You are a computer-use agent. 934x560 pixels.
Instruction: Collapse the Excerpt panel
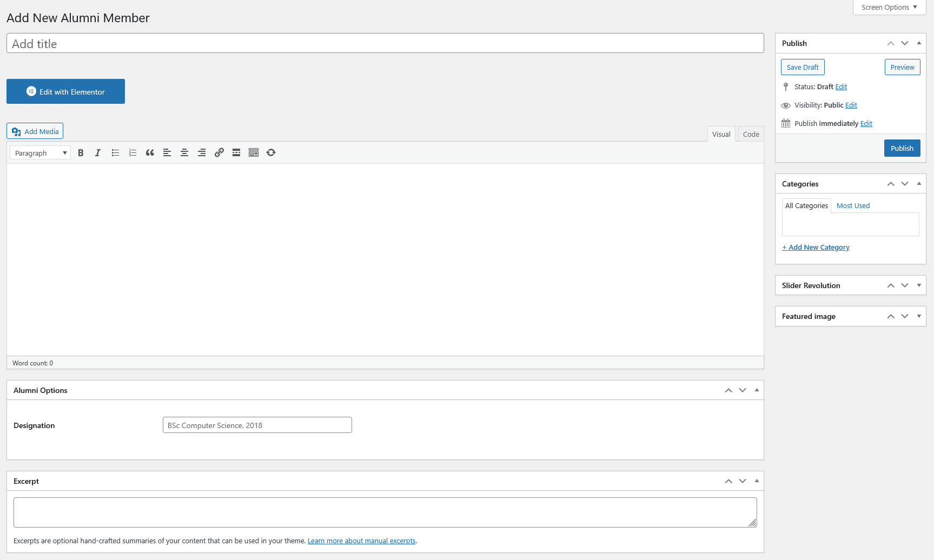pos(757,481)
